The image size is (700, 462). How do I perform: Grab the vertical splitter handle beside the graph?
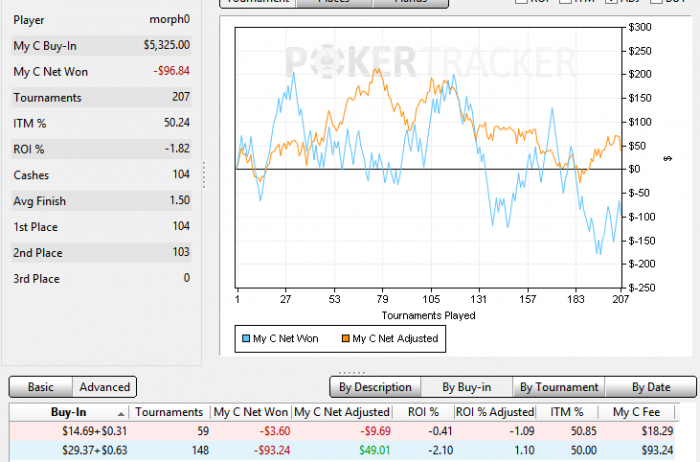(204, 175)
